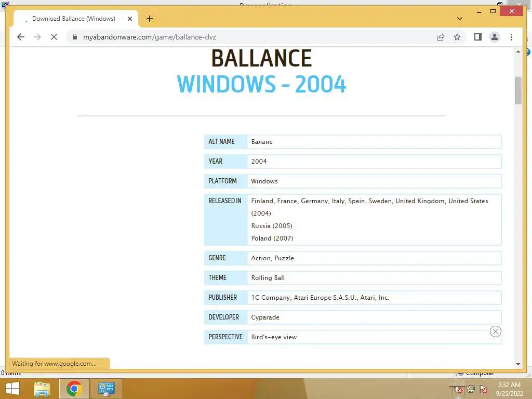Click the Atari, Inc. publisher link
Viewport: 532px width, 399px height.
click(x=375, y=298)
